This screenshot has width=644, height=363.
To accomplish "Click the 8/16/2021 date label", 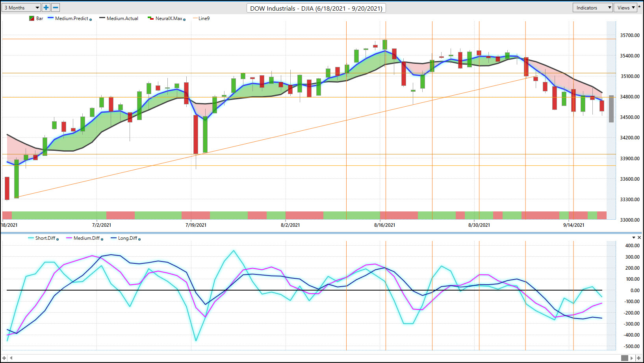I will (384, 225).
